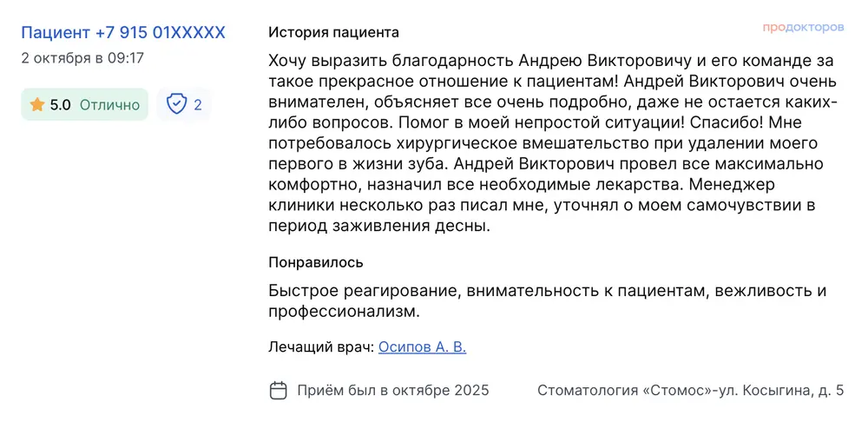
Task: Open doctor link Осипов А. В.
Action: pos(422,347)
